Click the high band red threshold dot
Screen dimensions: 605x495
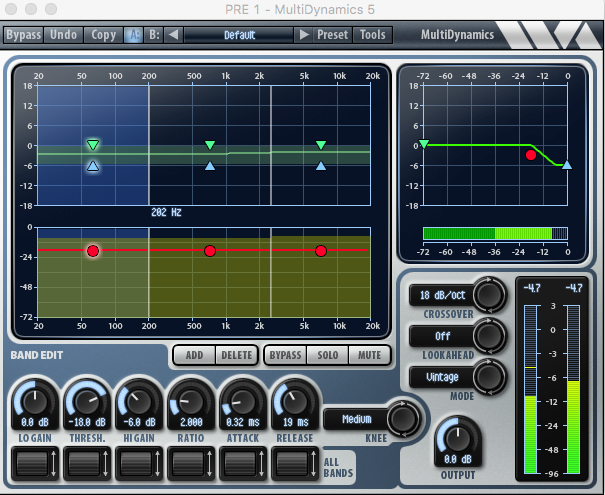click(x=321, y=251)
